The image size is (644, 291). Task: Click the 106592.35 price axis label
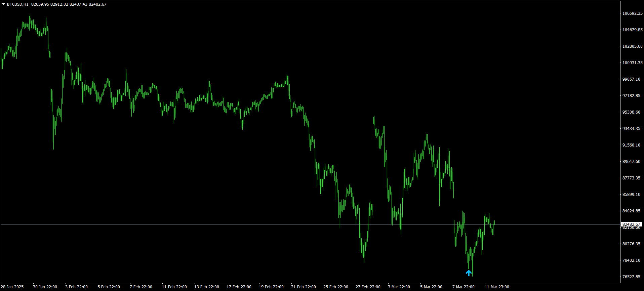point(633,13)
